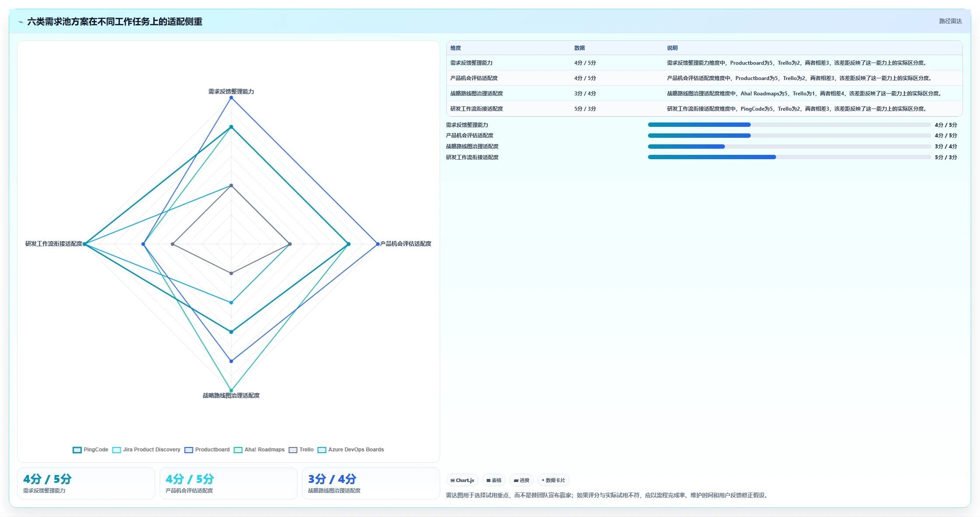Toggle Productboard legend item

(207, 450)
